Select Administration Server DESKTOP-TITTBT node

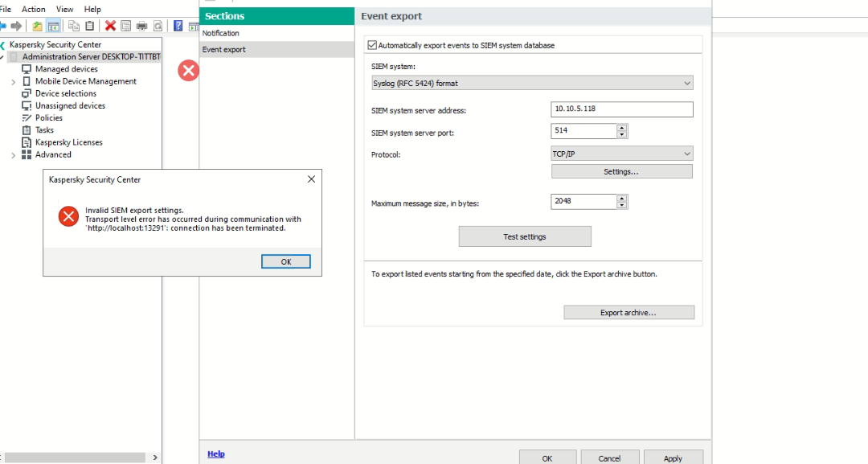click(92, 57)
